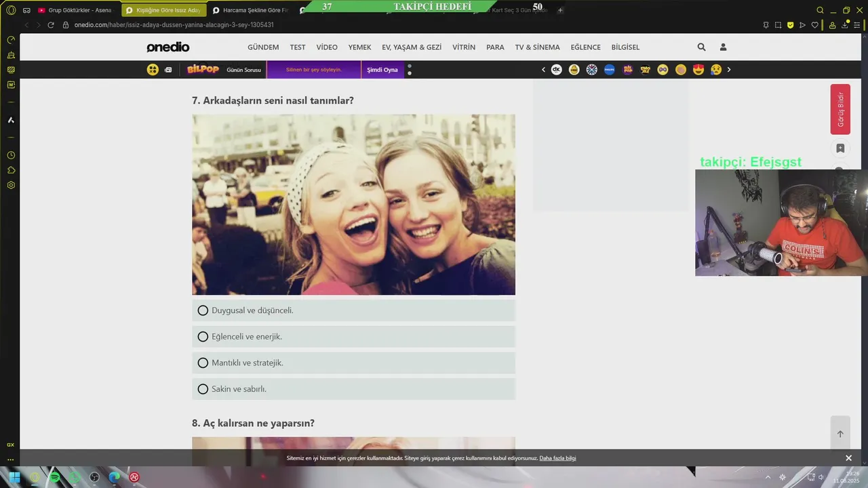
Task: Open GX Control speedometer in sidebar
Action: pyautogui.click(x=11, y=40)
